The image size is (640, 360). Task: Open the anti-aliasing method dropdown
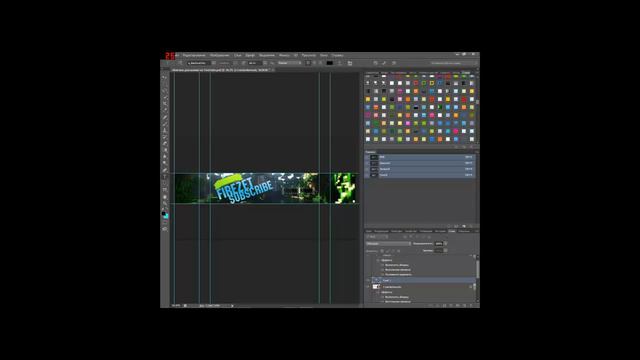tap(290, 63)
